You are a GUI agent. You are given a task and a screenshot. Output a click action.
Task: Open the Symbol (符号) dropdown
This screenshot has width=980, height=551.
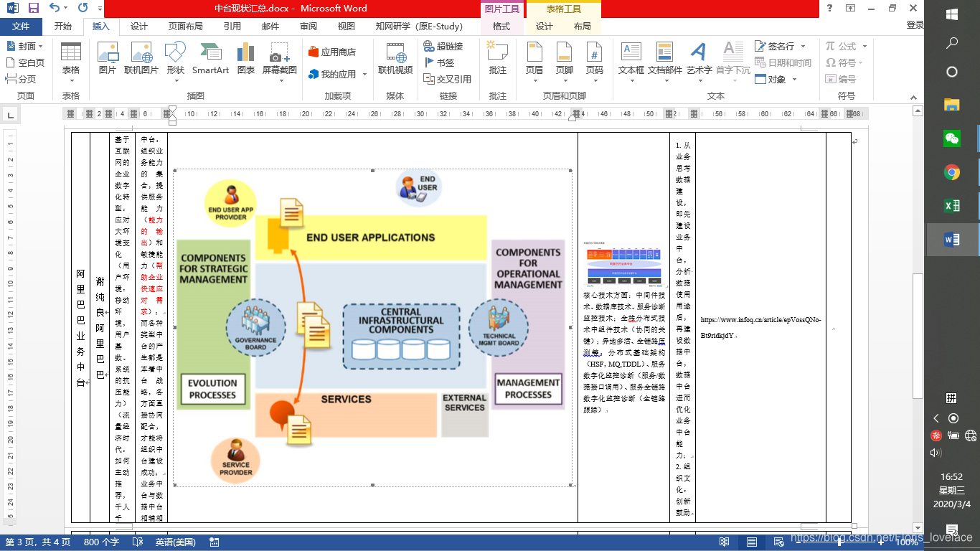coord(844,62)
